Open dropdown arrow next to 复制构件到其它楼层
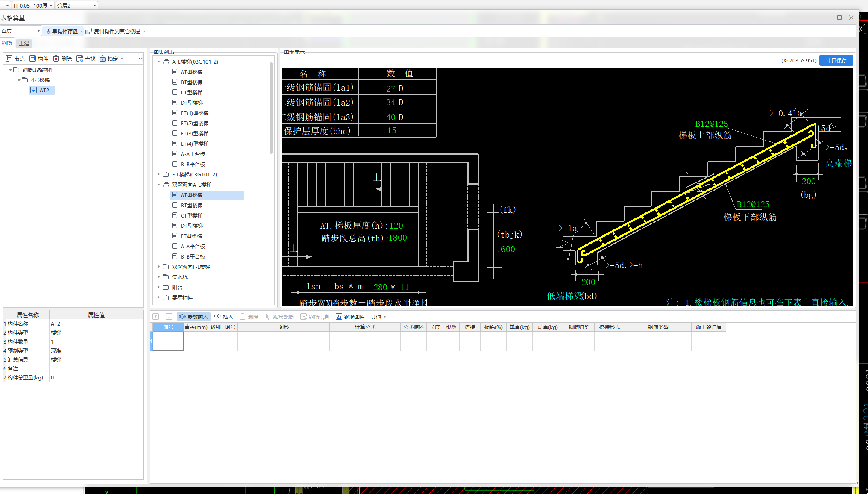The height and width of the screenshot is (494, 868). click(144, 31)
